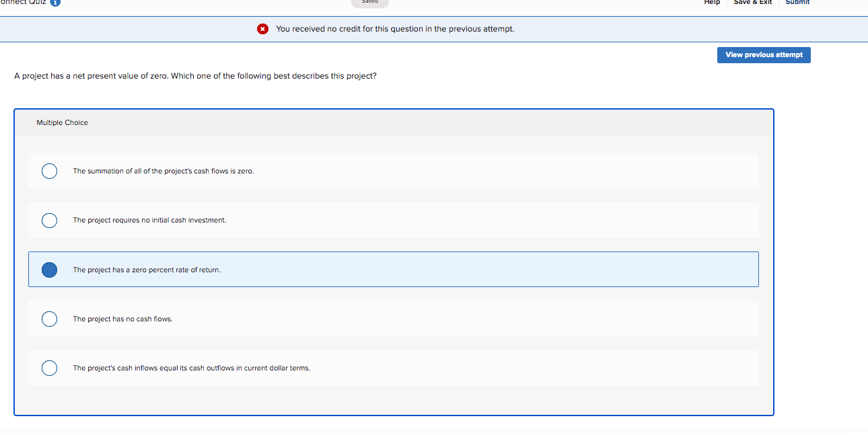Viewport: 868px width, 435px height.
Task: Click the Multiple Choice header label
Action: tap(62, 122)
